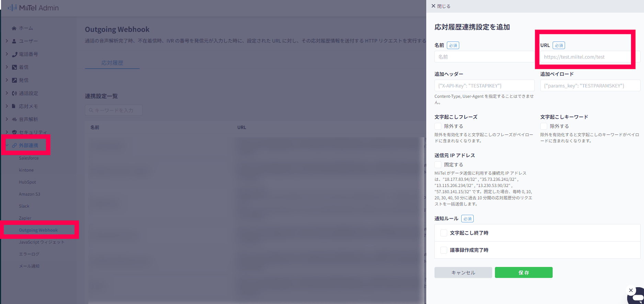
Task: Go to the kintone integration page
Action: (x=26, y=170)
